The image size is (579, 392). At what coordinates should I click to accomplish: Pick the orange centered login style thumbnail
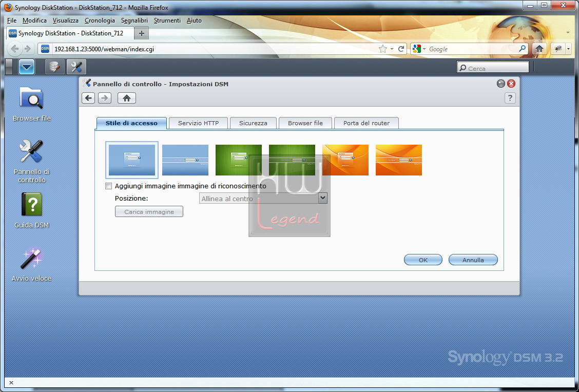tap(345, 160)
